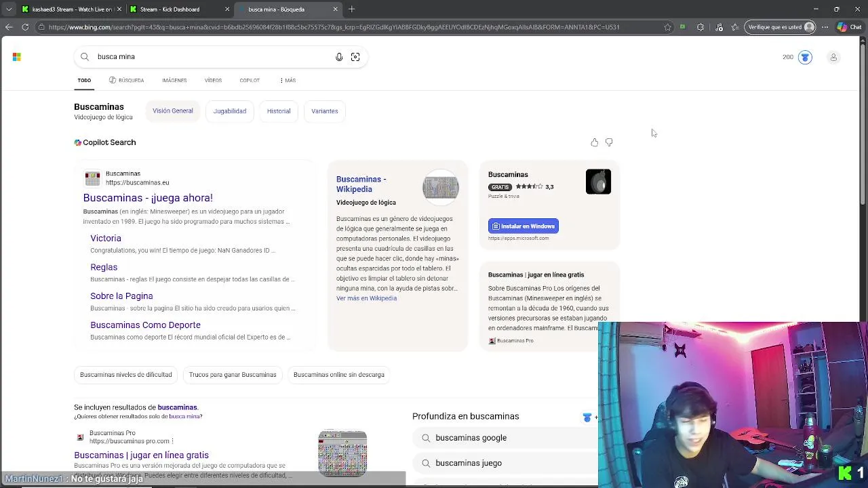Viewport: 868px width, 488px height.
Task: Open Bing account profile icon
Action: [x=833, y=58]
